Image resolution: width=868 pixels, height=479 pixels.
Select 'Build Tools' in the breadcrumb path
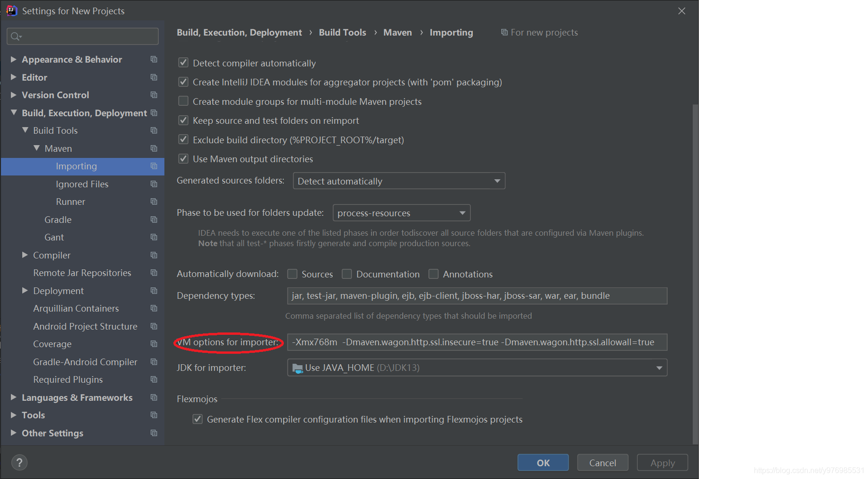342,32
